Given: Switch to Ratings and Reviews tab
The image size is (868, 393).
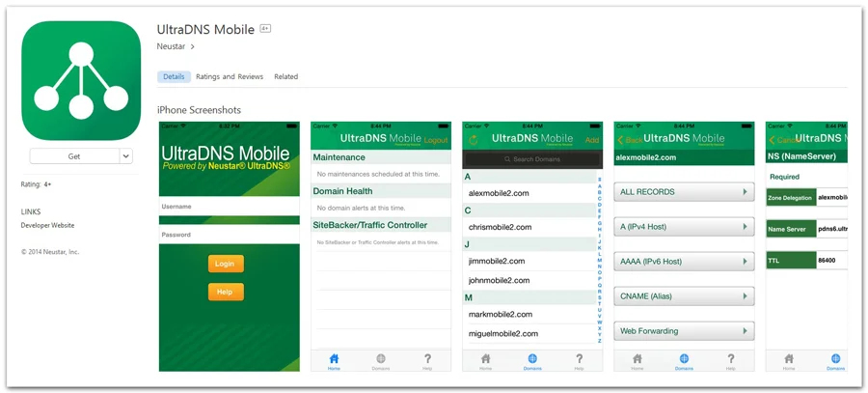Looking at the screenshot, I should point(230,77).
